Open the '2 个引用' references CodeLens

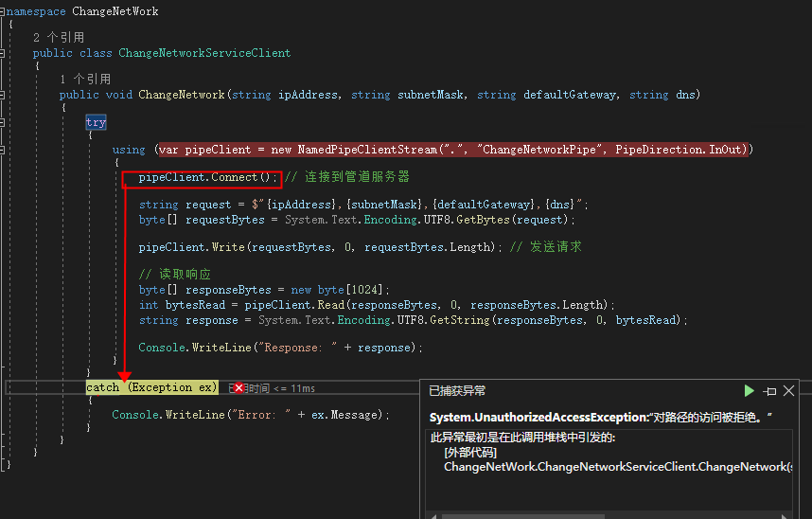59,37
